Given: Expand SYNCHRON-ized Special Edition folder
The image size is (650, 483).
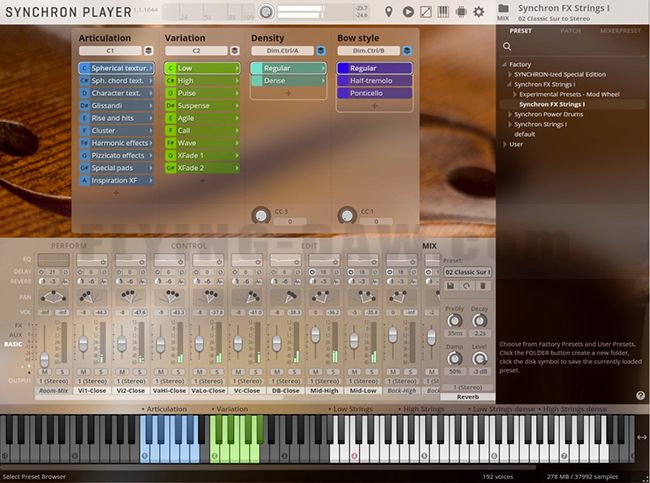Looking at the screenshot, I should (510, 75).
